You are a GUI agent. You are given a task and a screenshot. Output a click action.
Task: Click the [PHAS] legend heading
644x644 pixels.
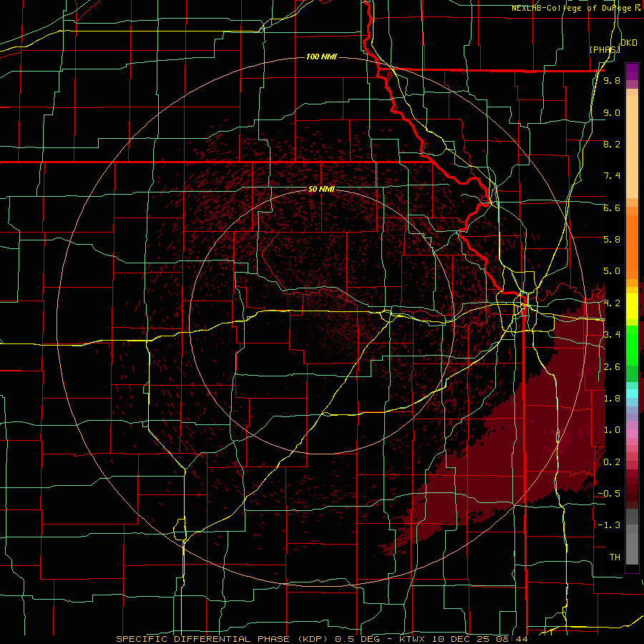[x=604, y=49]
